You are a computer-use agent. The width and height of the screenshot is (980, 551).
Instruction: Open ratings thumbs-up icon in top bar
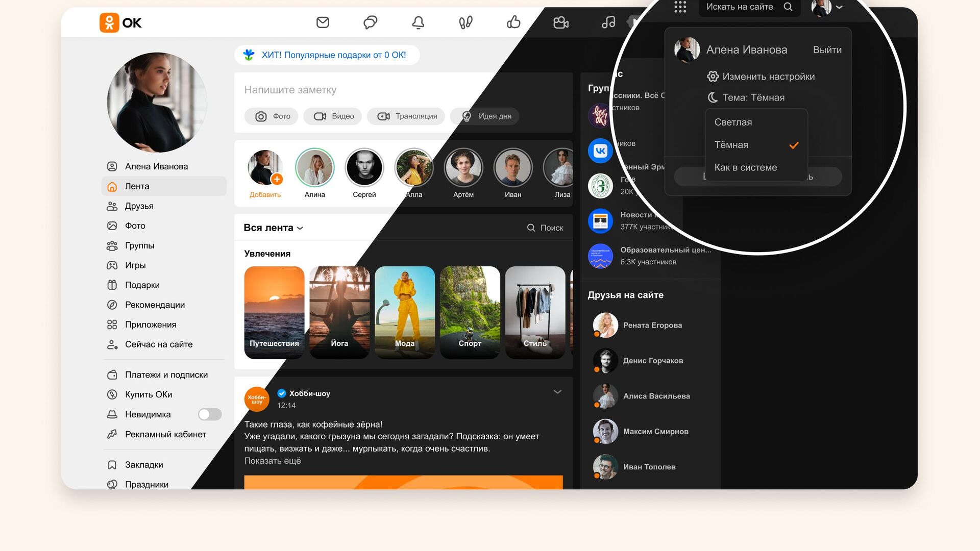(513, 22)
